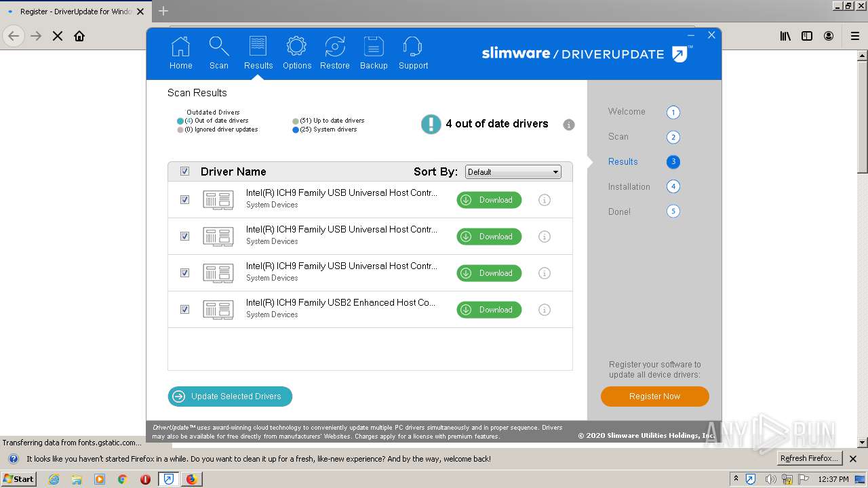The height and width of the screenshot is (488, 868).
Task: Click the Register Now button
Action: 655,396
